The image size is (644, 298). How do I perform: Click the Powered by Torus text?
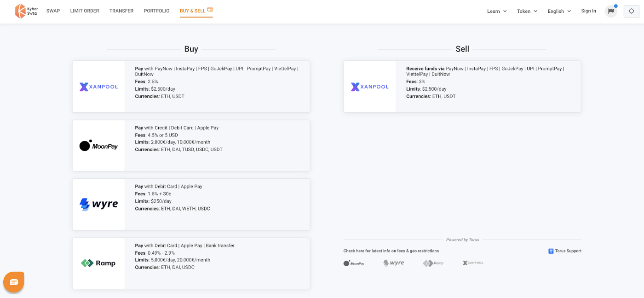coord(462,240)
